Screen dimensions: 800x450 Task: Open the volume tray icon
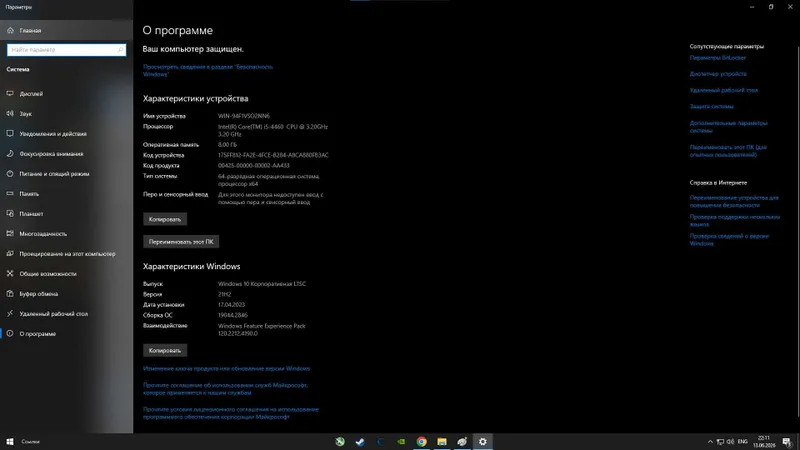pyautogui.click(x=731, y=442)
